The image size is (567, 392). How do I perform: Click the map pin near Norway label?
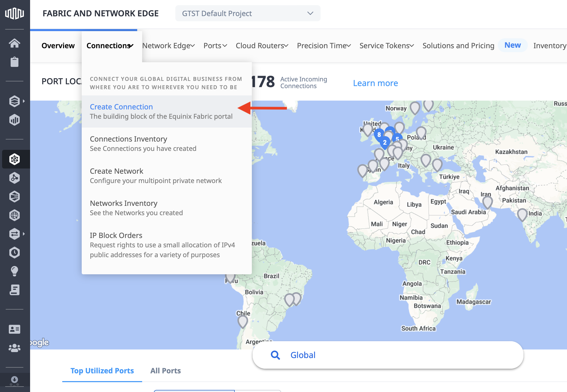tap(415, 108)
